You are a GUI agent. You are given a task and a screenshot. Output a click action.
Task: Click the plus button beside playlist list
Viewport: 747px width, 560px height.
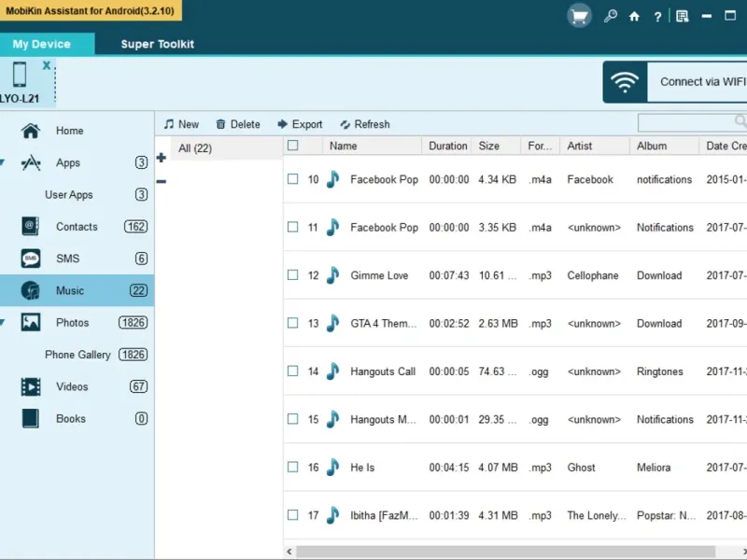point(162,158)
